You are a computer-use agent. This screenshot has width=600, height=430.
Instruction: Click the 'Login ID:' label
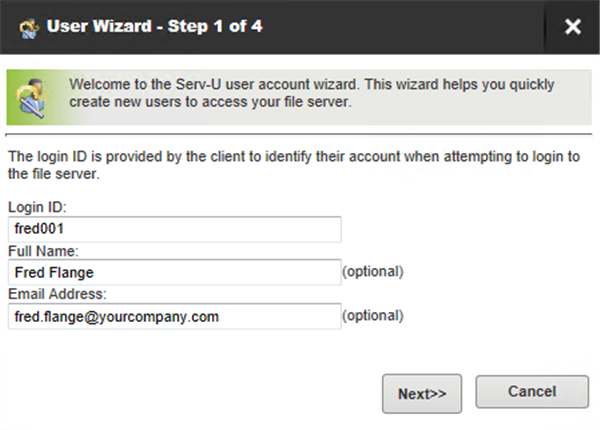(x=37, y=207)
